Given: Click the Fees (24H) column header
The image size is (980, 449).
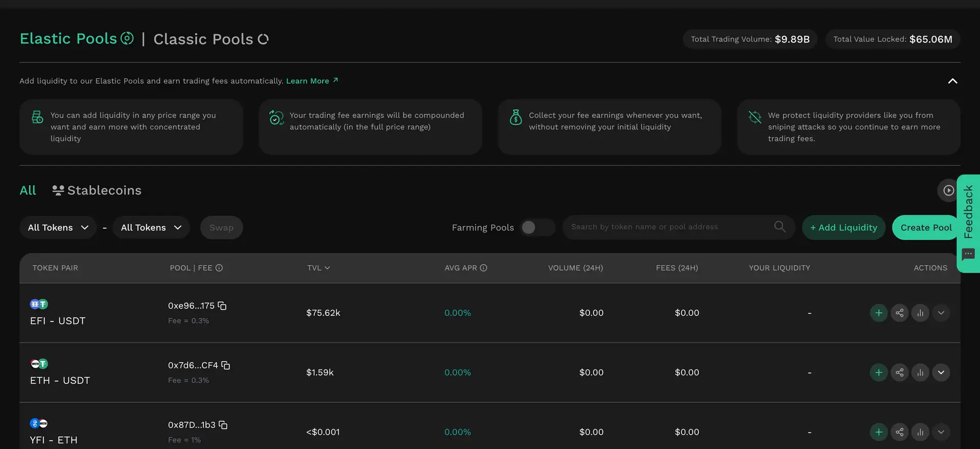Looking at the screenshot, I should 677,268.
